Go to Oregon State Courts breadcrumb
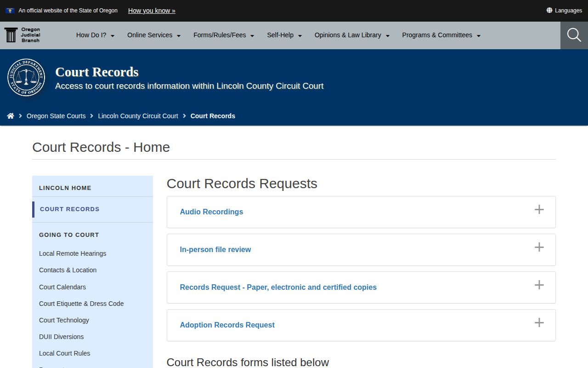 coord(56,116)
